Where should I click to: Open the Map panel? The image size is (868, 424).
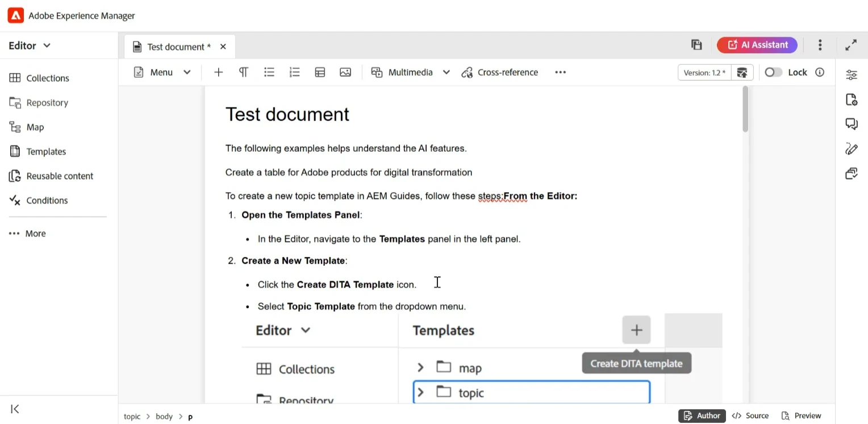click(27, 127)
